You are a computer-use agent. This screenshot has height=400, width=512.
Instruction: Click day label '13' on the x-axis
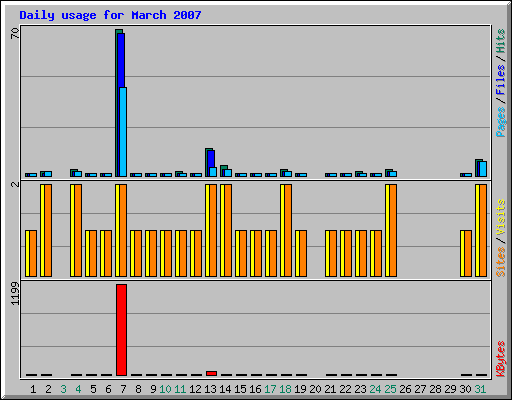[x=210, y=389]
